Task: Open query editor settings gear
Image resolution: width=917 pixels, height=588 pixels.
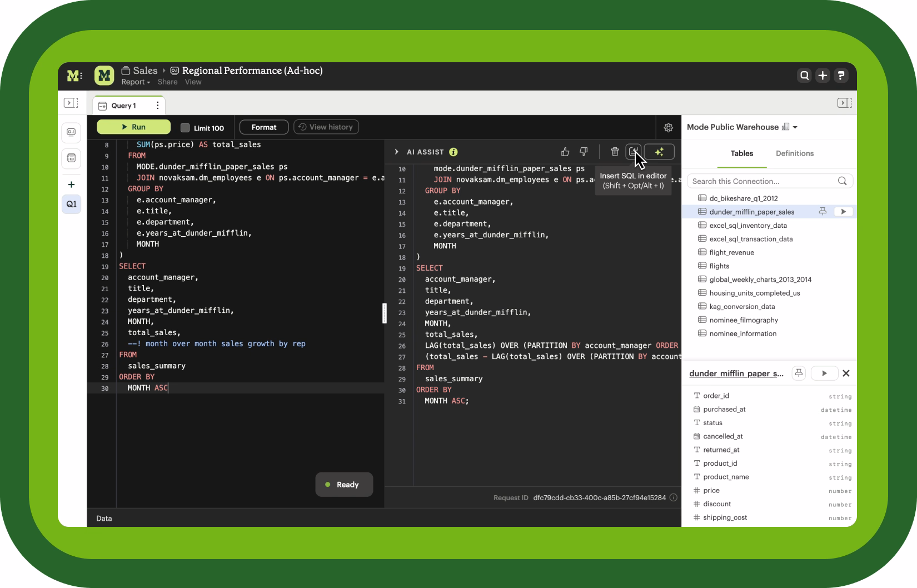Action: pyautogui.click(x=668, y=127)
